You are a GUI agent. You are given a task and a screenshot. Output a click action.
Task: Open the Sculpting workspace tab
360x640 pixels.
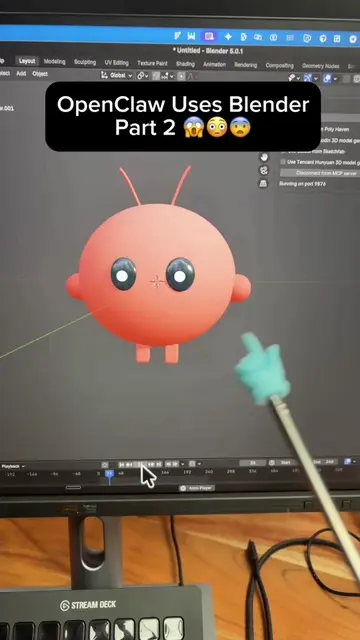pyautogui.click(x=85, y=62)
